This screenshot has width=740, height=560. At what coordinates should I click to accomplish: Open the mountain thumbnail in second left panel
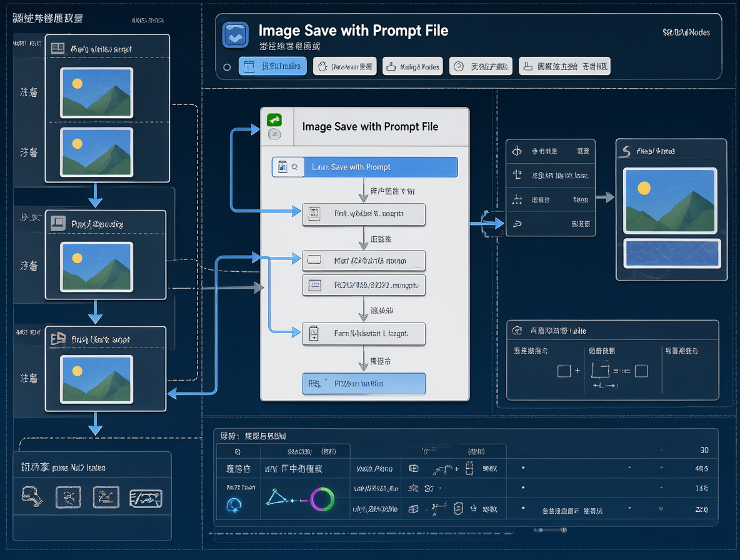[x=97, y=267]
